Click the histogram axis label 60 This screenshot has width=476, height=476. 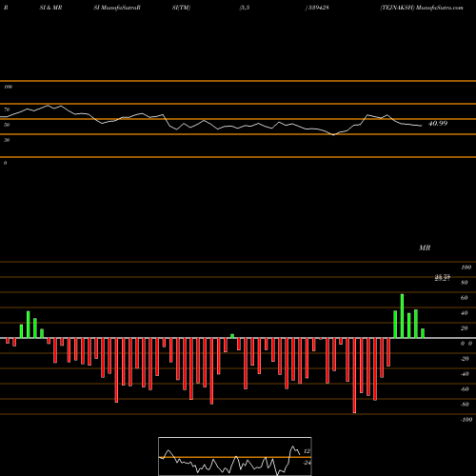point(464,298)
